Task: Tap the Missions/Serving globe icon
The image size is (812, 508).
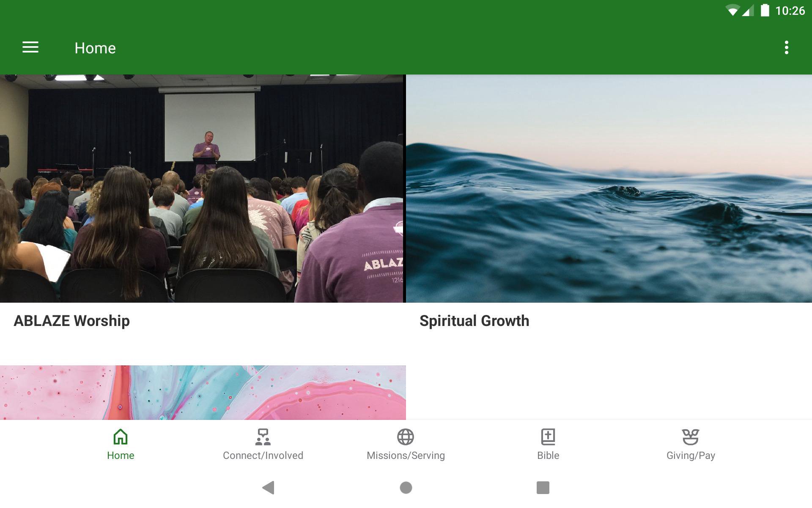Action: click(406, 437)
